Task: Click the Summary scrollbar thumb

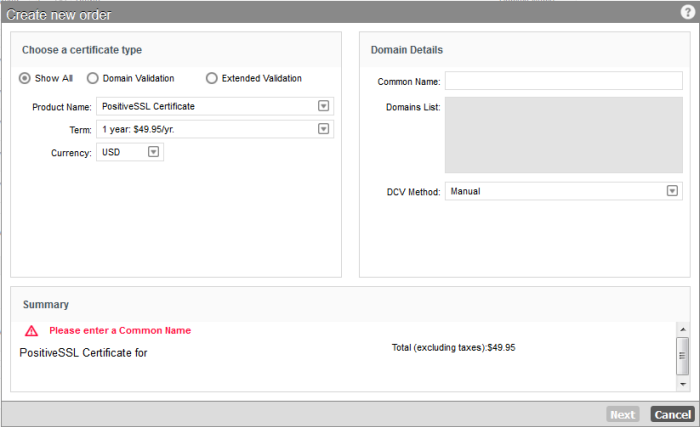Action: tap(682, 356)
